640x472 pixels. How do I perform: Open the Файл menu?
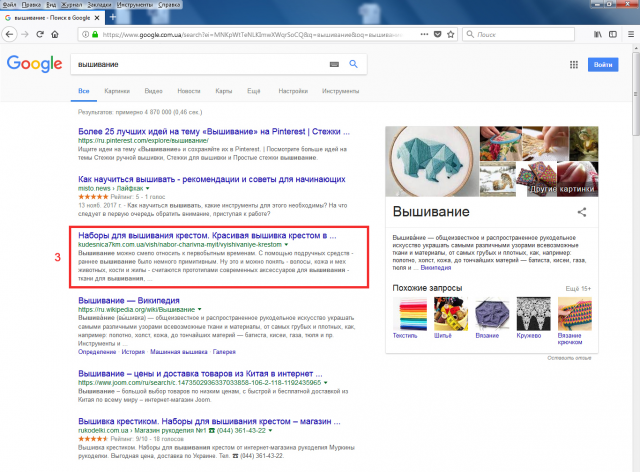coord(9,4)
